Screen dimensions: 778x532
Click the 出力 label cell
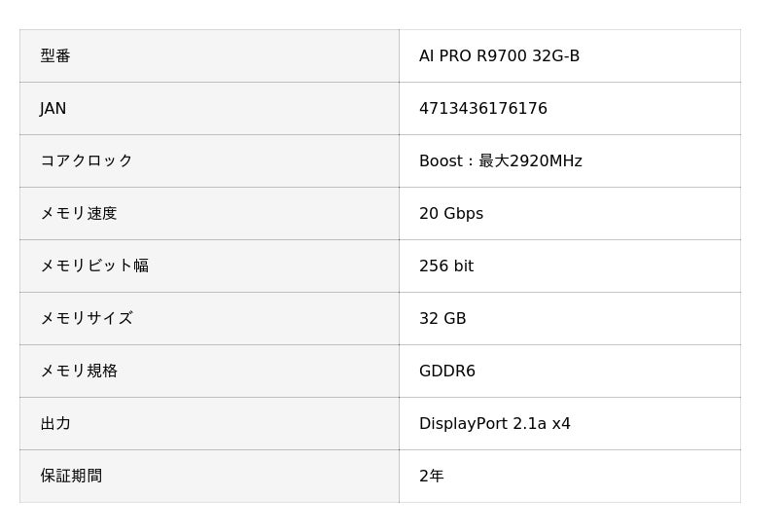click(x=55, y=424)
